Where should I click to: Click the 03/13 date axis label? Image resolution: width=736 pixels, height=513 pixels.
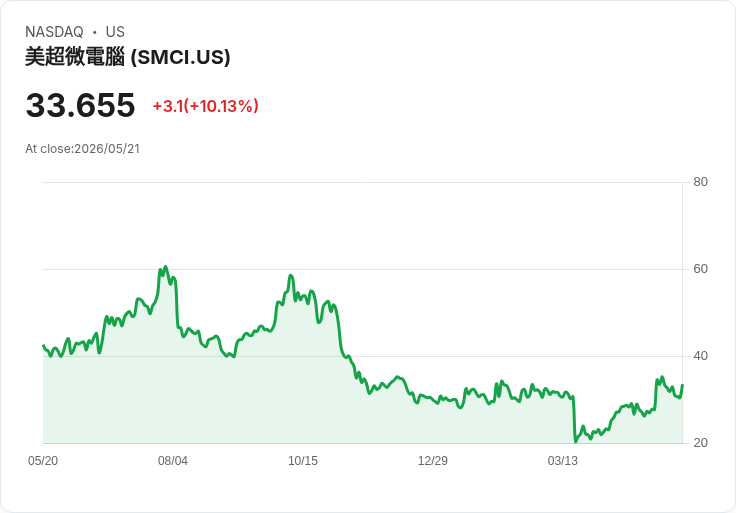[x=562, y=460]
